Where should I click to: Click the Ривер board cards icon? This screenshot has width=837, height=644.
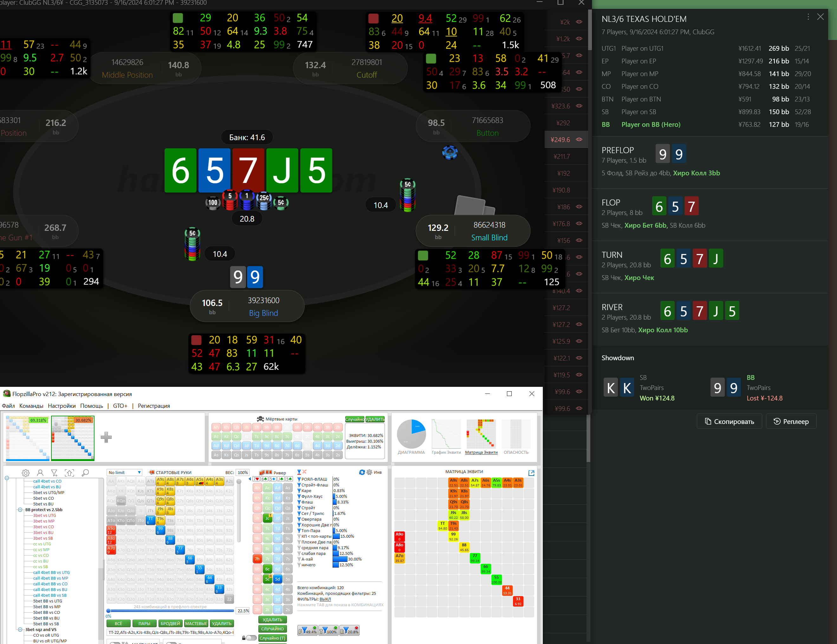coord(266,473)
